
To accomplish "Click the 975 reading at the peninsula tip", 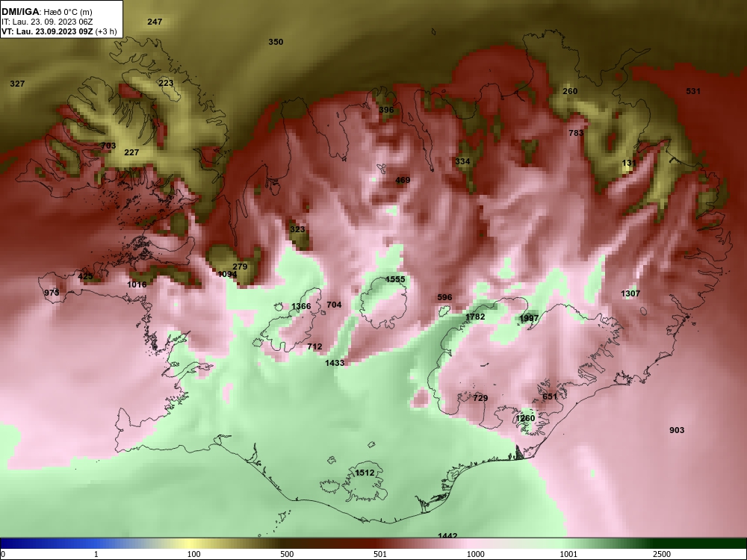I will coord(52,293).
